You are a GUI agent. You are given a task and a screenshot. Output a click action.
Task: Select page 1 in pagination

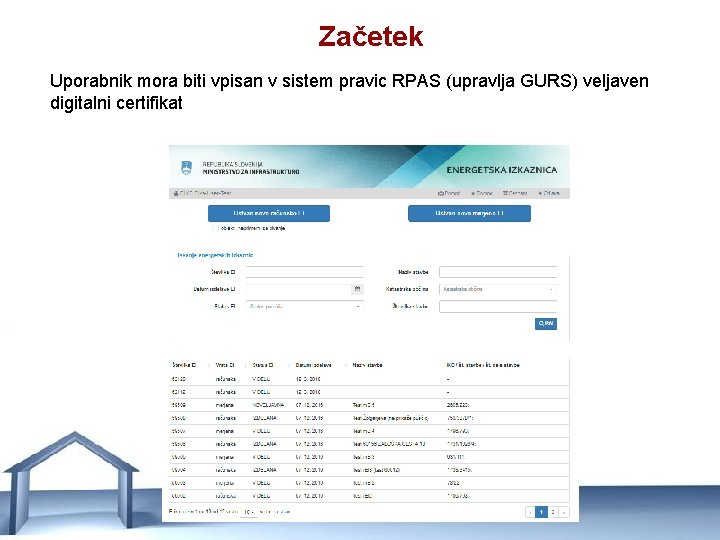pos(541,512)
